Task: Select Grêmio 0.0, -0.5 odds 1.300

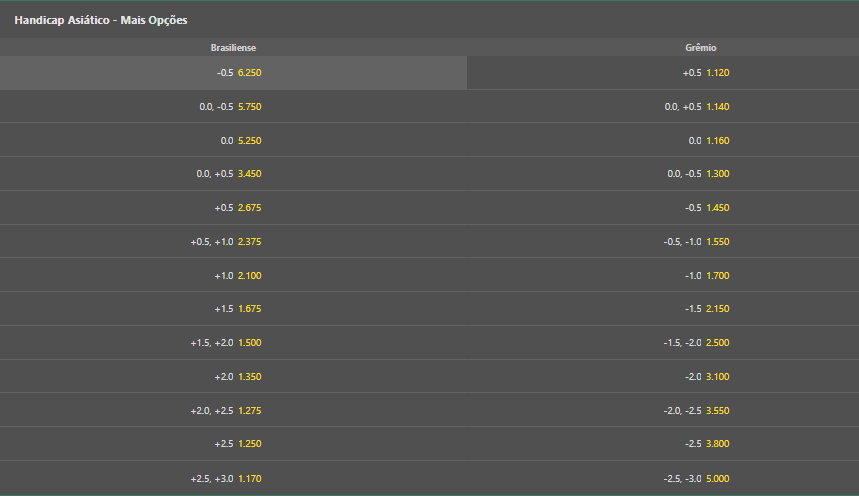Action: click(x=663, y=174)
